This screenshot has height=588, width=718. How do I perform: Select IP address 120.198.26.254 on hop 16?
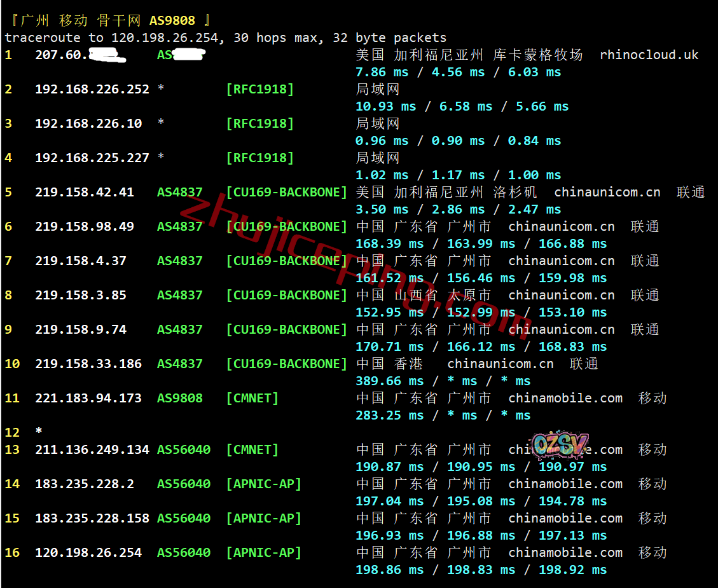88,553
